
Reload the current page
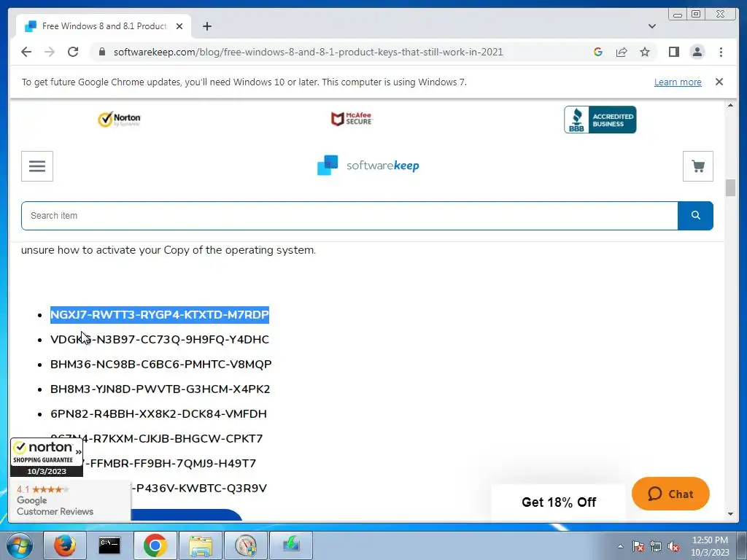click(73, 52)
